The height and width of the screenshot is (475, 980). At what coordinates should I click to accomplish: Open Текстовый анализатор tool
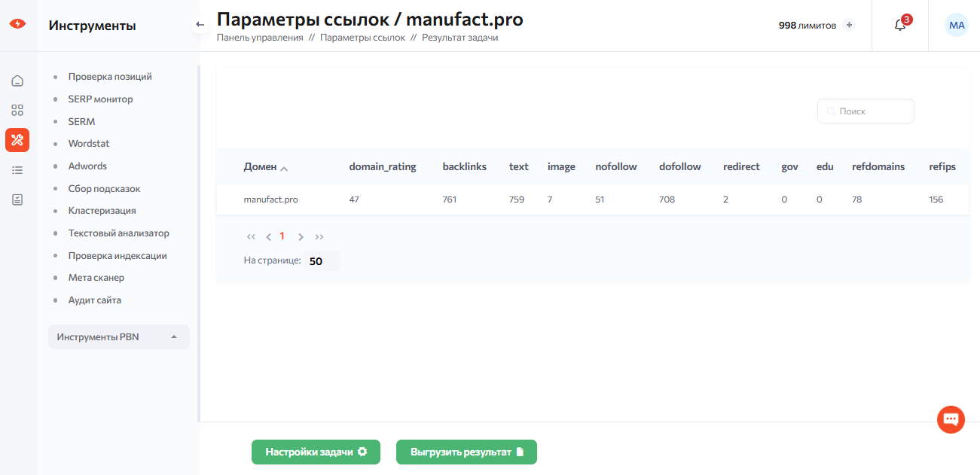click(118, 233)
